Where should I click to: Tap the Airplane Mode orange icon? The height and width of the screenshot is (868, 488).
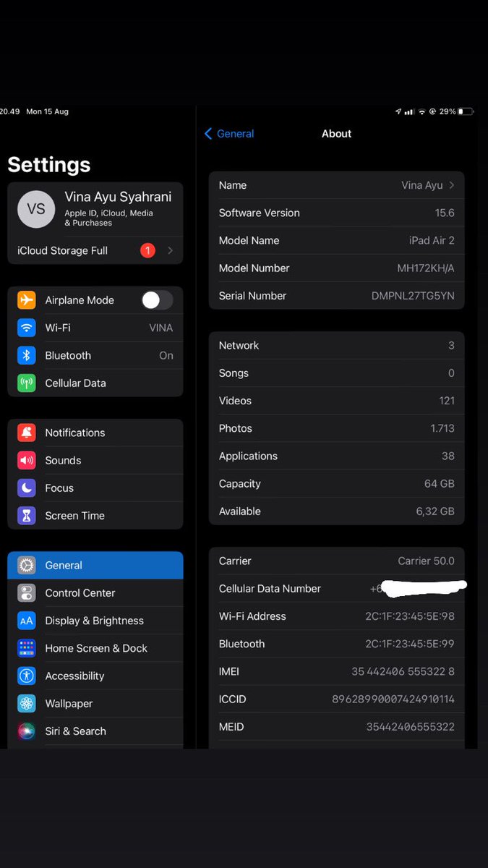click(27, 300)
